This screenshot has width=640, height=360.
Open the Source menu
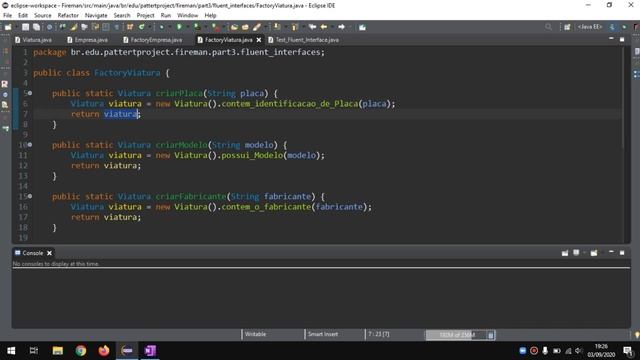pos(42,16)
